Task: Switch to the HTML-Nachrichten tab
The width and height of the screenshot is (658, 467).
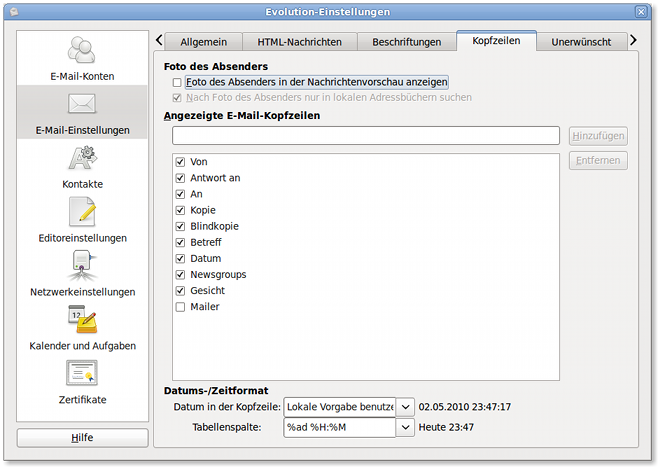Action: tap(300, 42)
